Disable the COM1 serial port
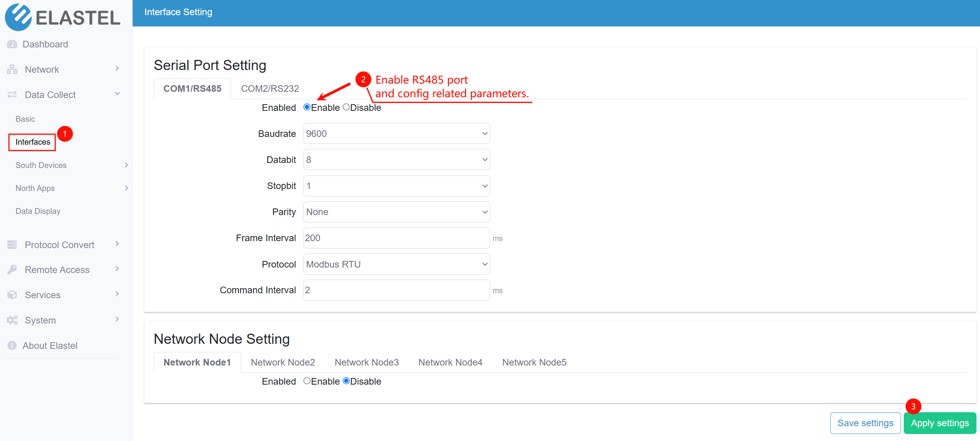The height and width of the screenshot is (441, 980). pos(346,107)
